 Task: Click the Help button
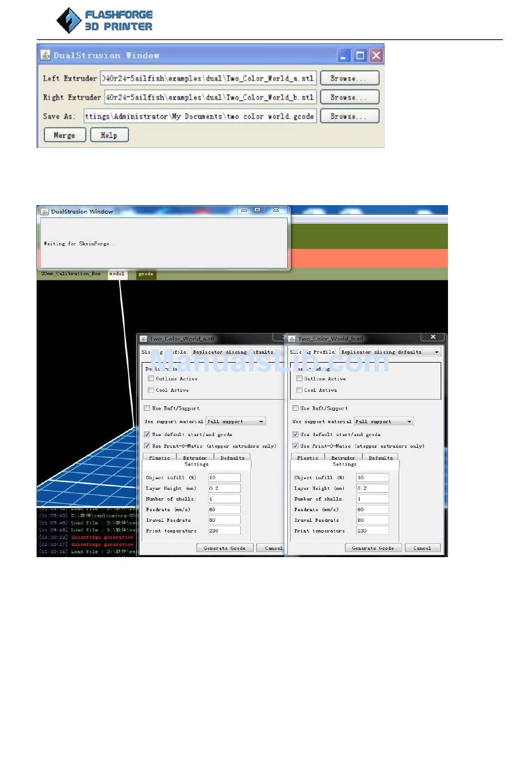(109, 135)
